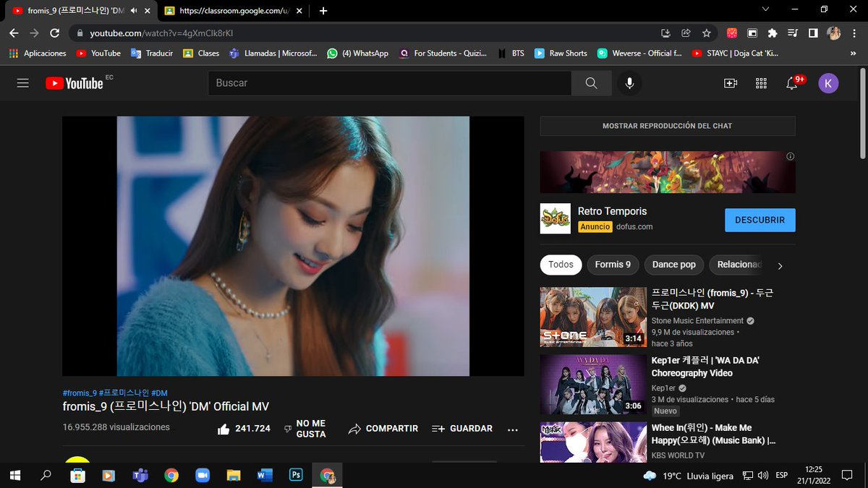
Task: Open Microsoft Teams from taskbar
Action: point(140,475)
